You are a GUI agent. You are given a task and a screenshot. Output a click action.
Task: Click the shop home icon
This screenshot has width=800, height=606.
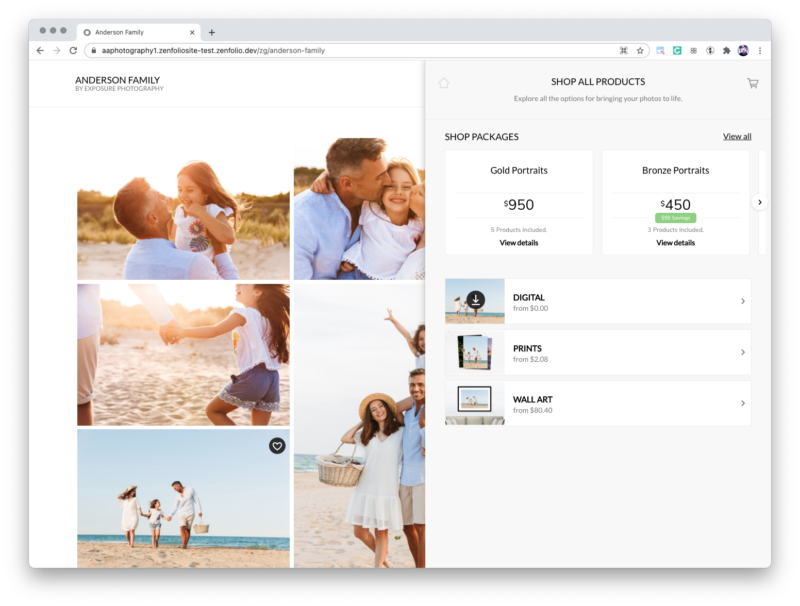pos(444,83)
